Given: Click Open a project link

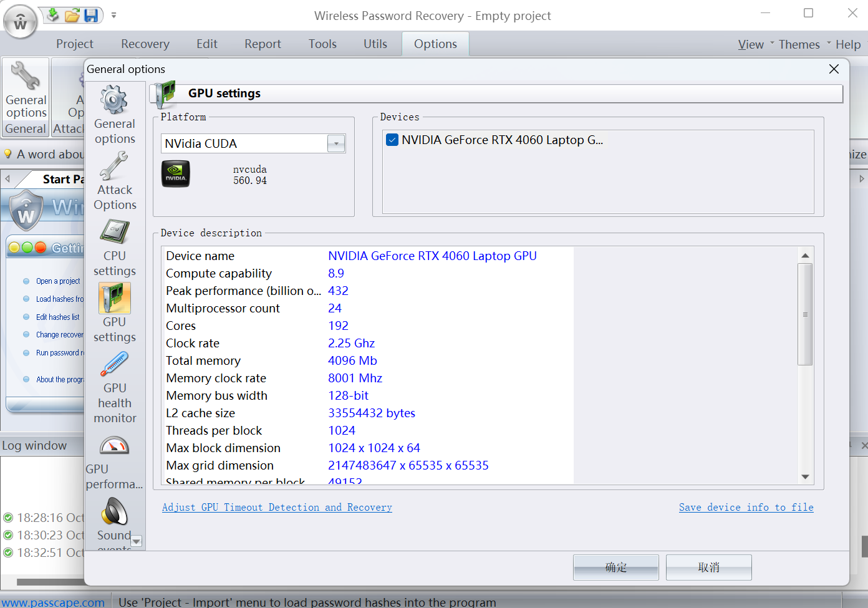Looking at the screenshot, I should (58, 281).
